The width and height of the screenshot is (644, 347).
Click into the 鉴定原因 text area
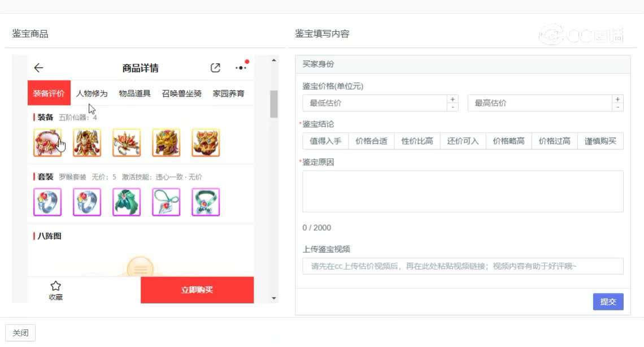click(x=463, y=192)
